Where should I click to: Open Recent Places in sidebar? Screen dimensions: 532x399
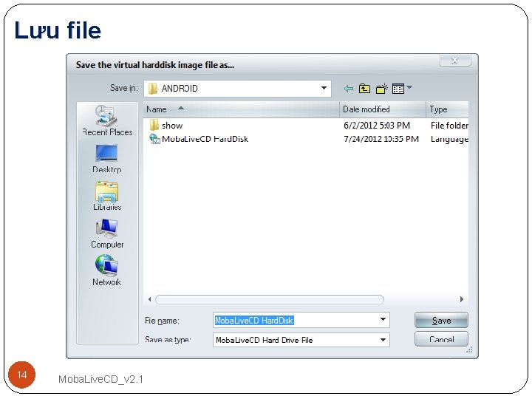click(107, 120)
